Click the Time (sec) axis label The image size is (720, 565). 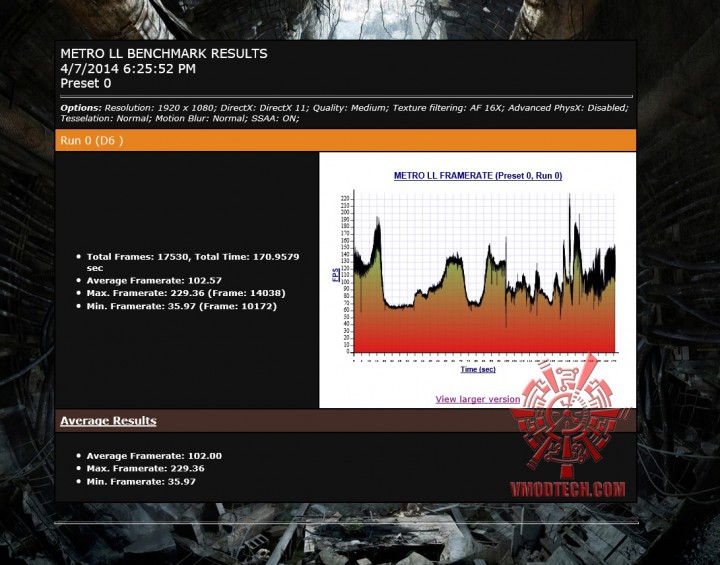[478, 369]
